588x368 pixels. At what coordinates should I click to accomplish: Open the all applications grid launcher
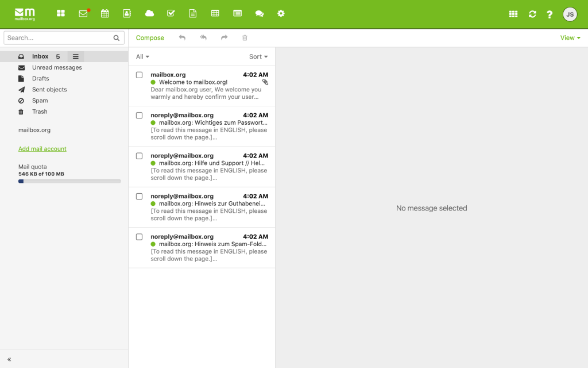click(x=513, y=14)
